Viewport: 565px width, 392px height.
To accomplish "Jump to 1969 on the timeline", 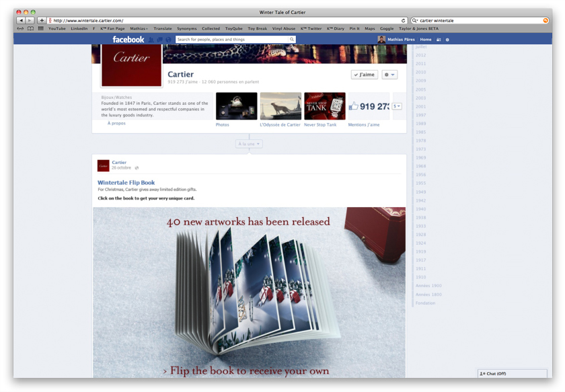I will tap(420, 158).
